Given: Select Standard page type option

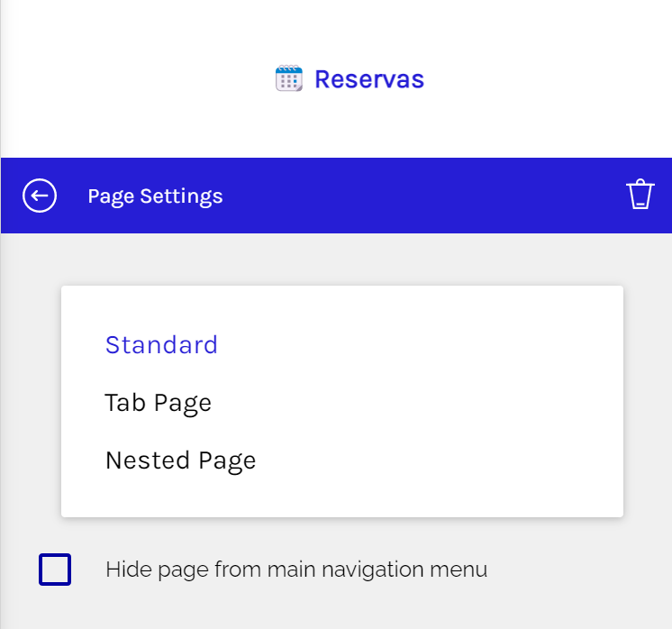Looking at the screenshot, I should tap(161, 345).
